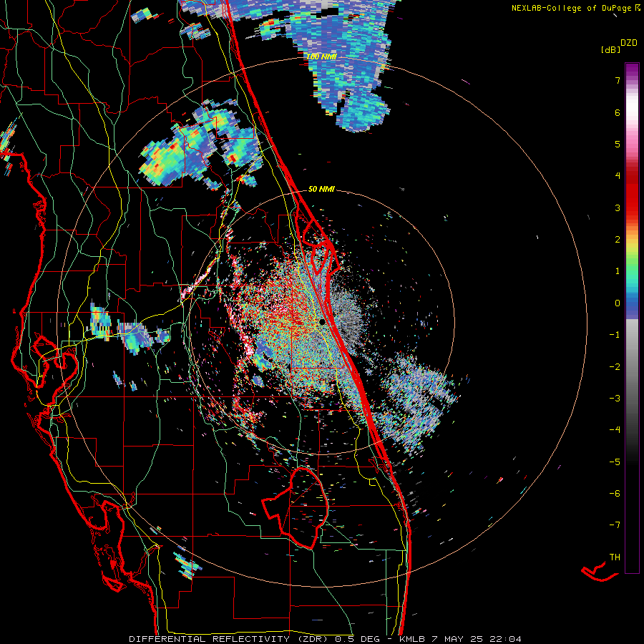Screen dimensions: 644x644
Task: Click the -3 value on color scale
Action: click(x=615, y=399)
